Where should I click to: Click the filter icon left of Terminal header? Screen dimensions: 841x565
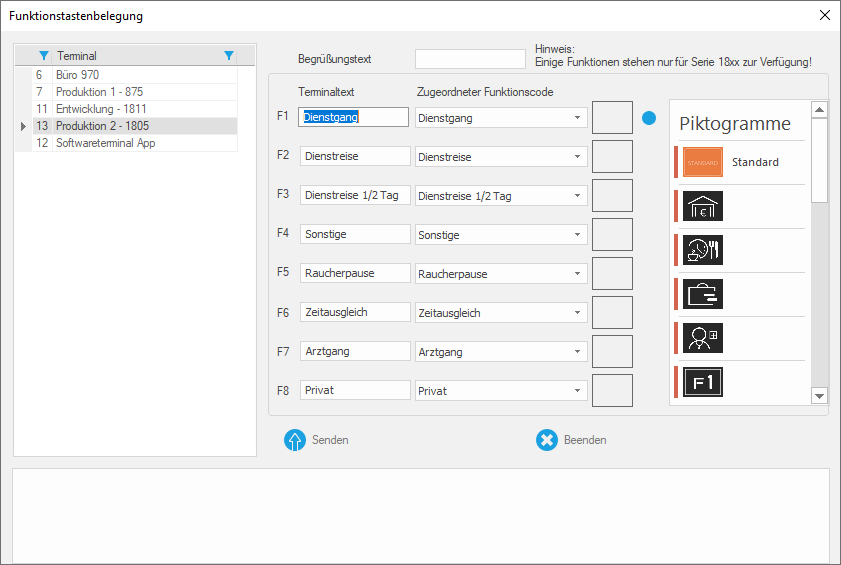click(43, 56)
